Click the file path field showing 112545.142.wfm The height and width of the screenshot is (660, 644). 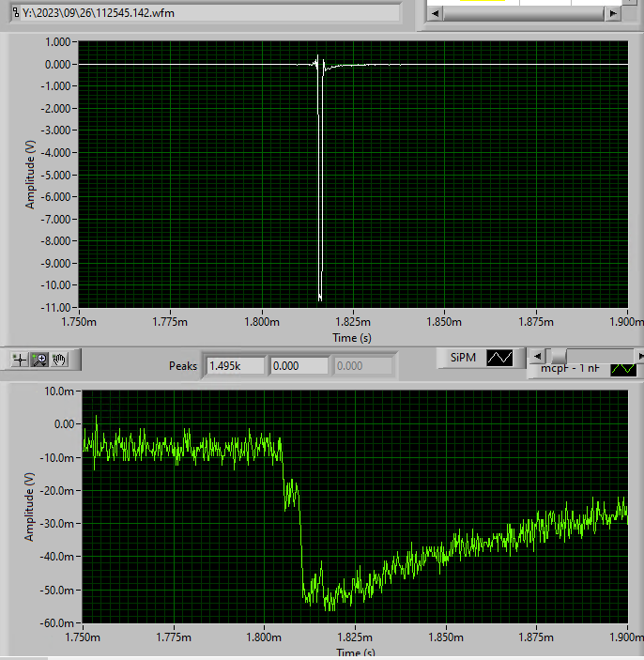205,13
